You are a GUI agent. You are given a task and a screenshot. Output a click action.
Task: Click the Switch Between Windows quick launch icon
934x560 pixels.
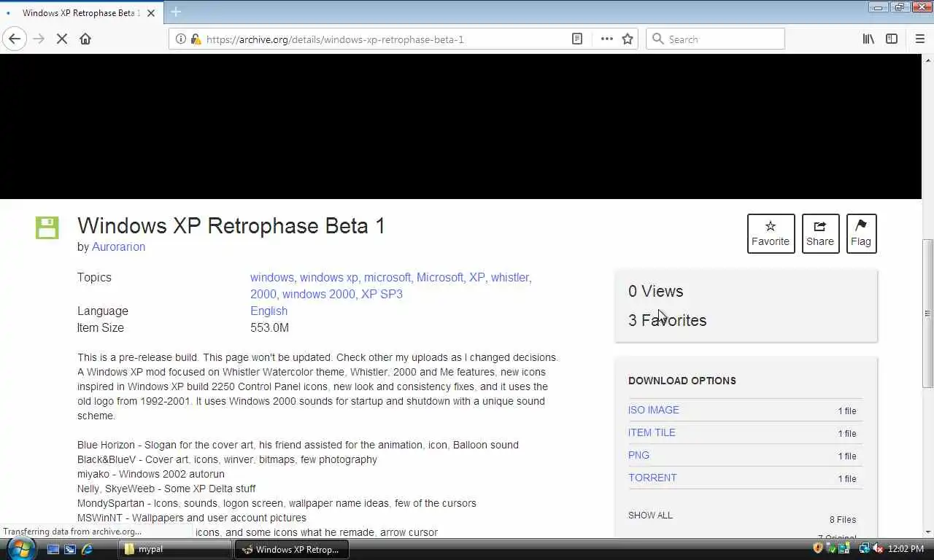click(x=70, y=549)
